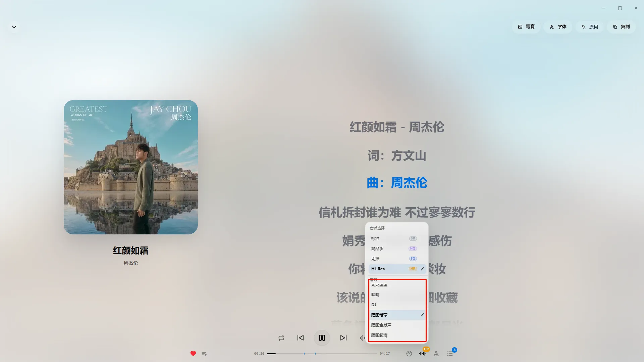Open the playback speed gauge icon
644x362 pixels.
tap(409, 354)
